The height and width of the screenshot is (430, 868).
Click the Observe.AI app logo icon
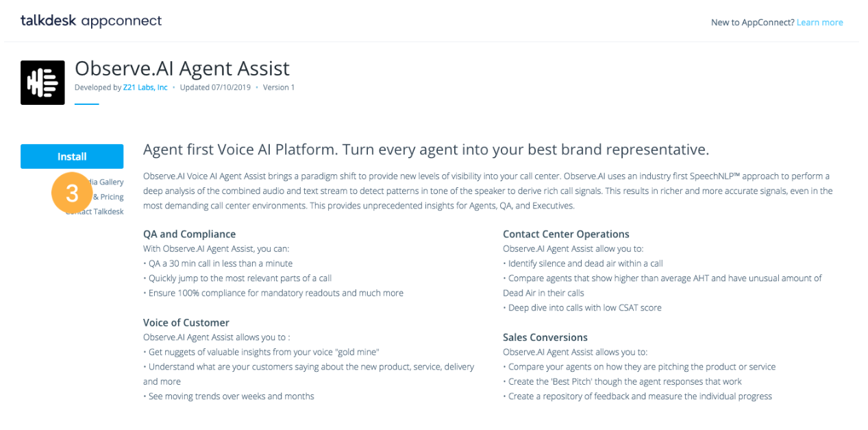tap(42, 82)
